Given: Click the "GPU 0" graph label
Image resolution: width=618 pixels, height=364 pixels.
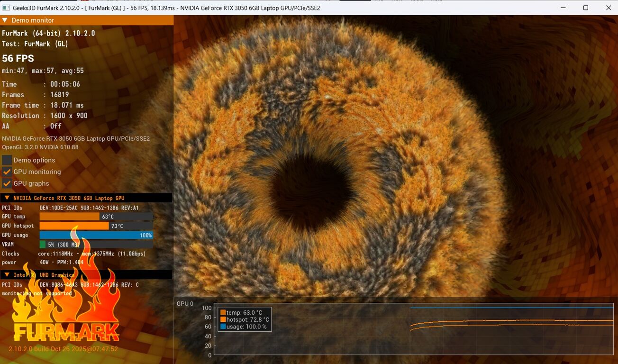Looking at the screenshot, I should 185,304.
